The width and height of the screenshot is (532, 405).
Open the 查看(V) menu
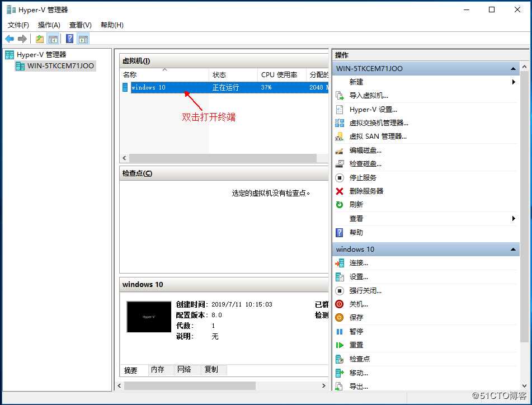point(81,25)
